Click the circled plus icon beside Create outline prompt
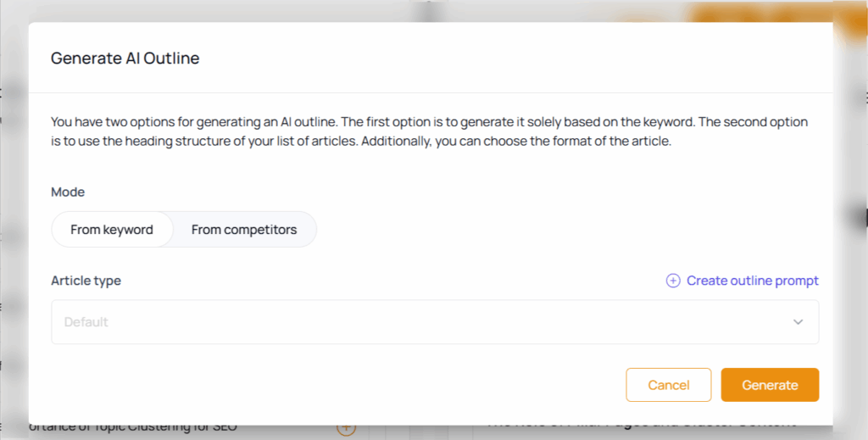The image size is (868, 440). [672, 281]
